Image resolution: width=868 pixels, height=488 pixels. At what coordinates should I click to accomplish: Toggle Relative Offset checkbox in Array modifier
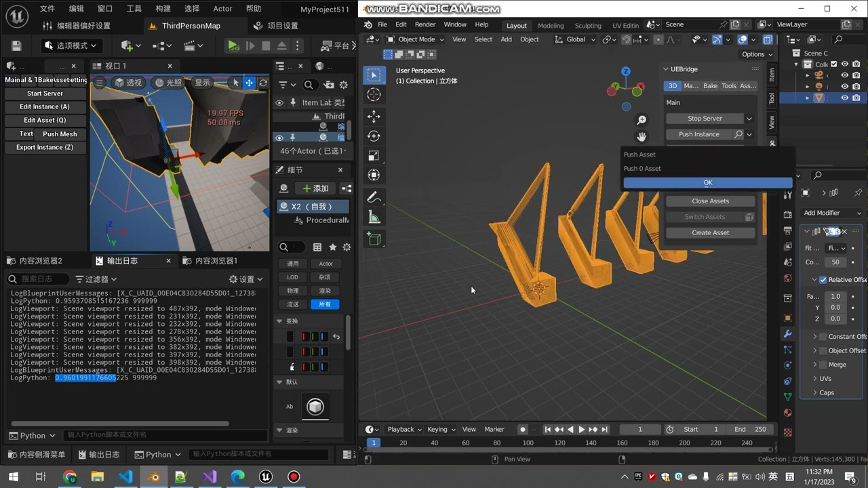(x=823, y=280)
